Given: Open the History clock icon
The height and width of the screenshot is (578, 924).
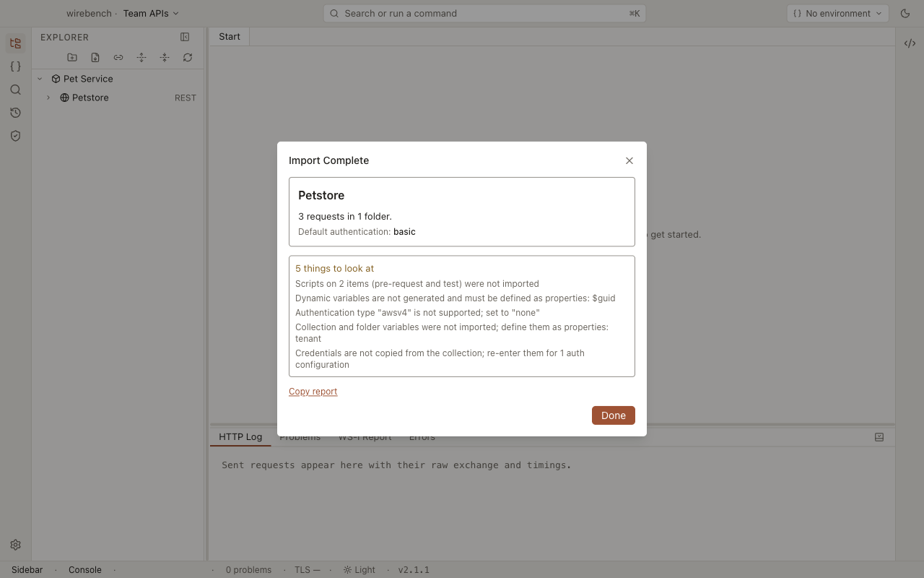Looking at the screenshot, I should (x=15, y=113).
